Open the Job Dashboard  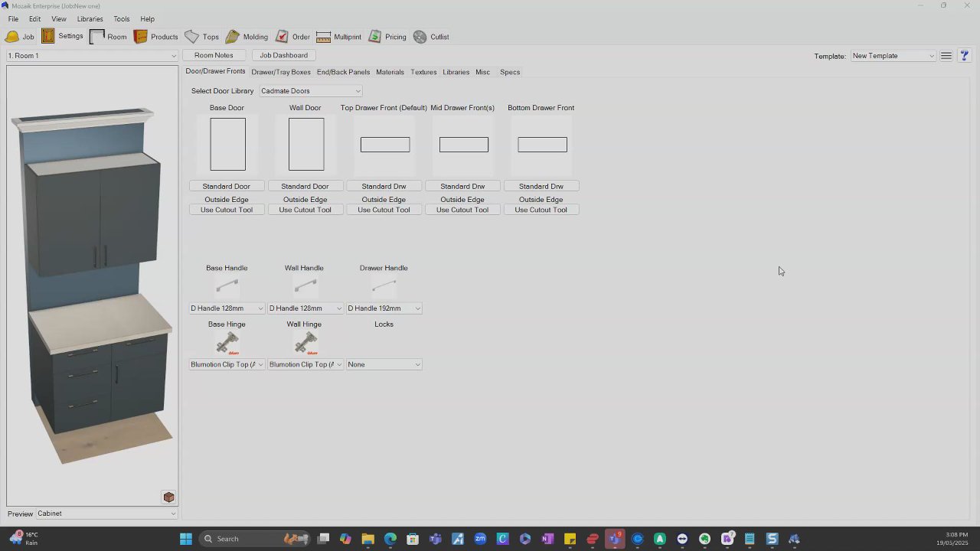(283, 55)
